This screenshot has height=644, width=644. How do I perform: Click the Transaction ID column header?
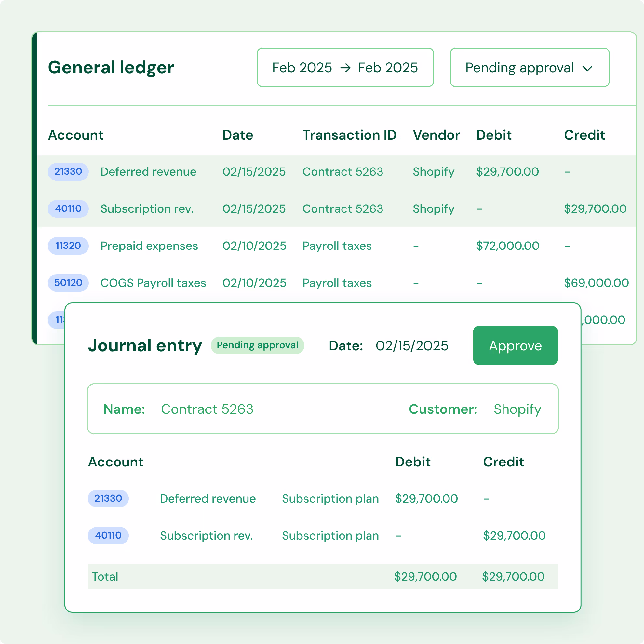click(349, 135)
